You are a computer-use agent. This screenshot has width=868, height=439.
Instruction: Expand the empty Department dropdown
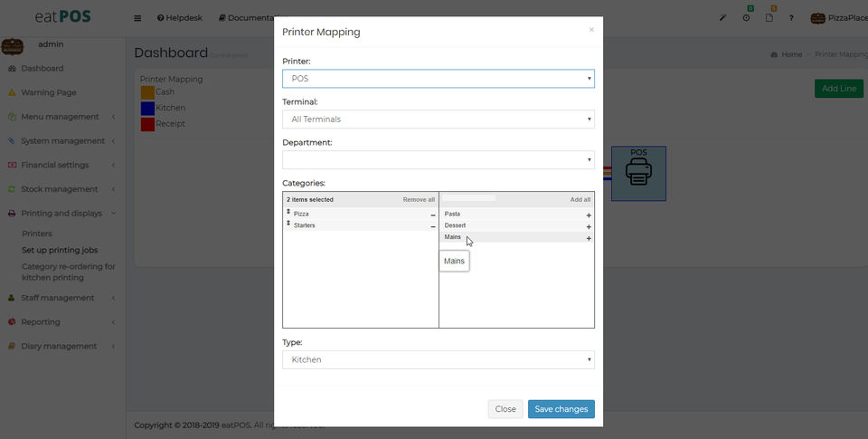(439, 160)
